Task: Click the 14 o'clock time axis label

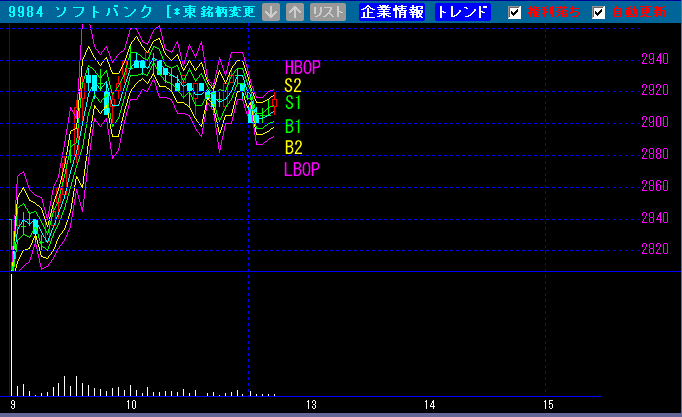Action: coord(429,405)
